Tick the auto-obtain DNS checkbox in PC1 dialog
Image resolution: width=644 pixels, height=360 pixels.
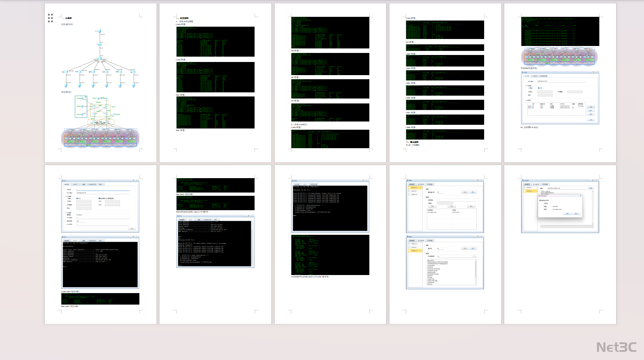click(100, 198)
